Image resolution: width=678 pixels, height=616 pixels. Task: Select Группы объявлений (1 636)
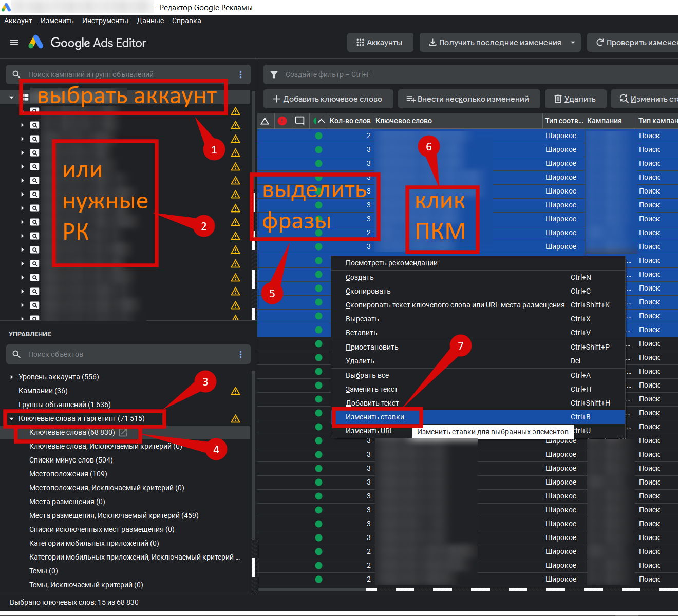(65, 405)
